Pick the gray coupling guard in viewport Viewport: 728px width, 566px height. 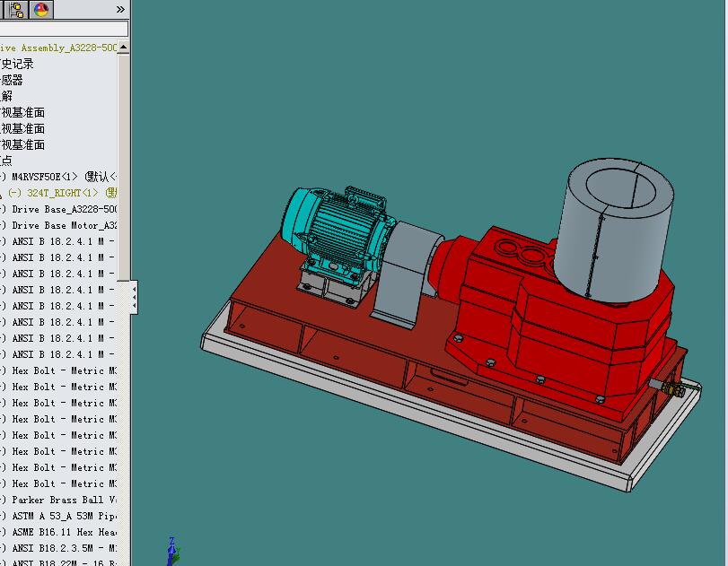pos(404,274)
